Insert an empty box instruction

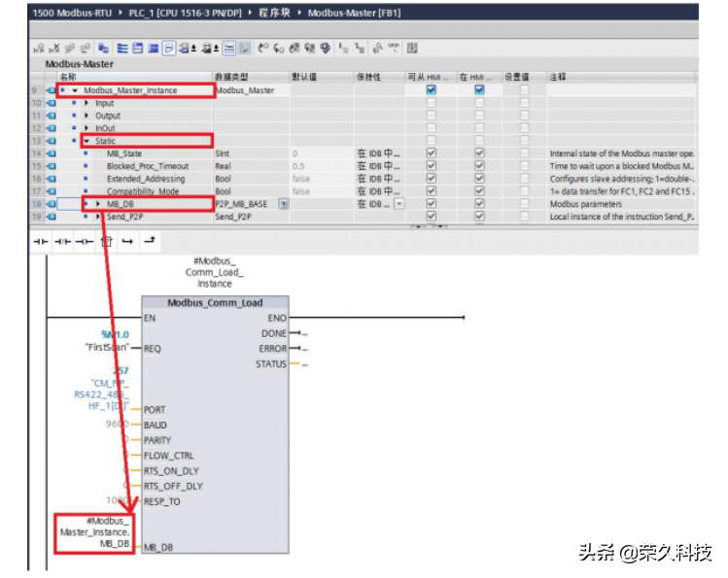[x=107, y=240]
